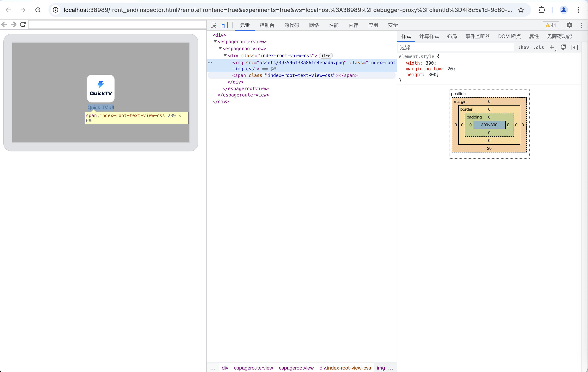
Task: Open the 无障碍功能 pane tab
Action: coord(559,36)
